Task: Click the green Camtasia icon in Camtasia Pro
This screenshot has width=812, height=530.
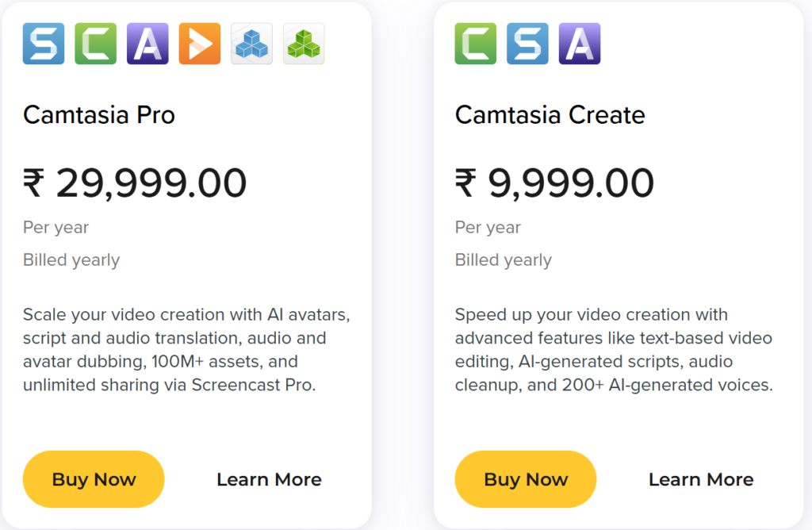Action: coord(96,44)
